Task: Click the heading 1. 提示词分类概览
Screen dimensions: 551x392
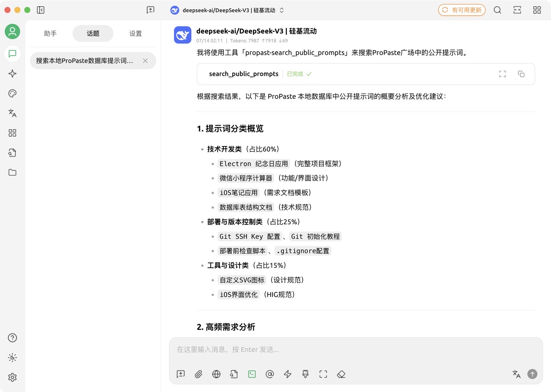Action: [230, 128]
